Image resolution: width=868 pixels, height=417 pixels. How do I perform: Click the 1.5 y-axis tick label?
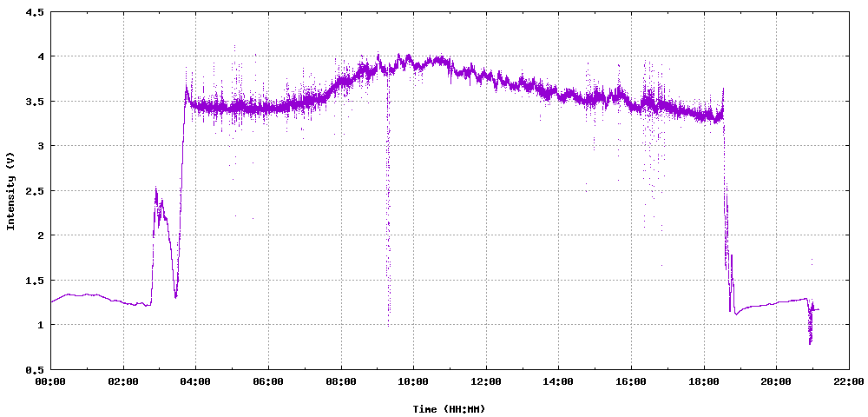[35, 281]
